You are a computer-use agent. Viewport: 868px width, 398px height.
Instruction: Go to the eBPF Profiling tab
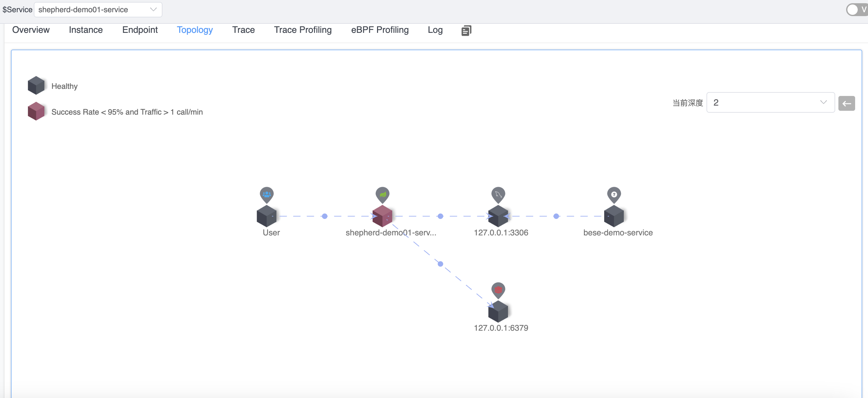[x=380, y=30]
